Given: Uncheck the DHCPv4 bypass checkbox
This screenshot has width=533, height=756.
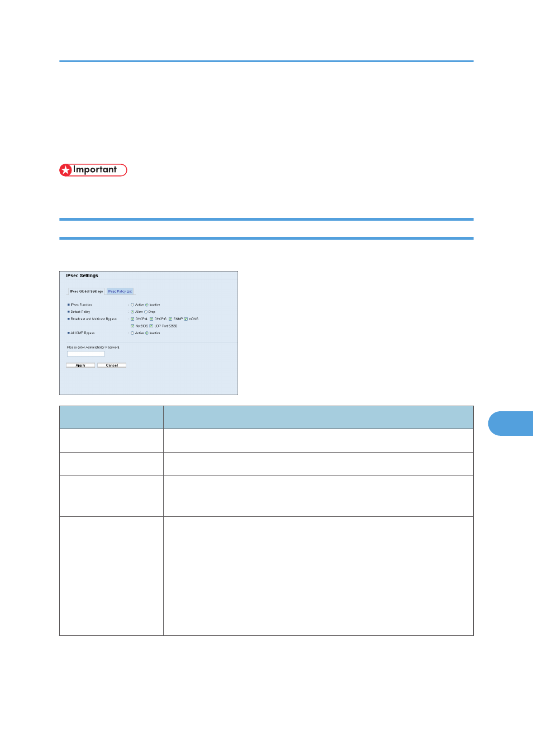Looking at the screenshot, I should click(x=132, y=319).
